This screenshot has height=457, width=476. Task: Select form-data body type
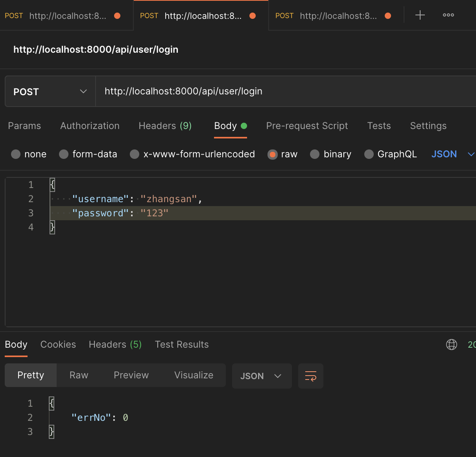coord(64,154)
